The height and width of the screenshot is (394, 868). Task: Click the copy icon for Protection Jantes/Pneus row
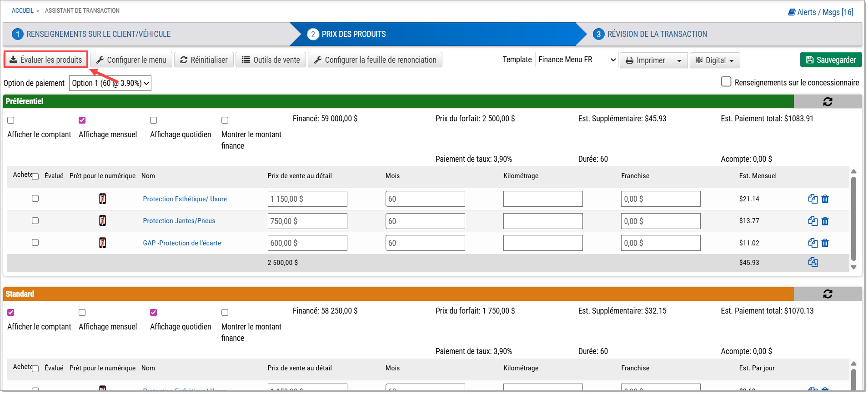pos(813,221)
